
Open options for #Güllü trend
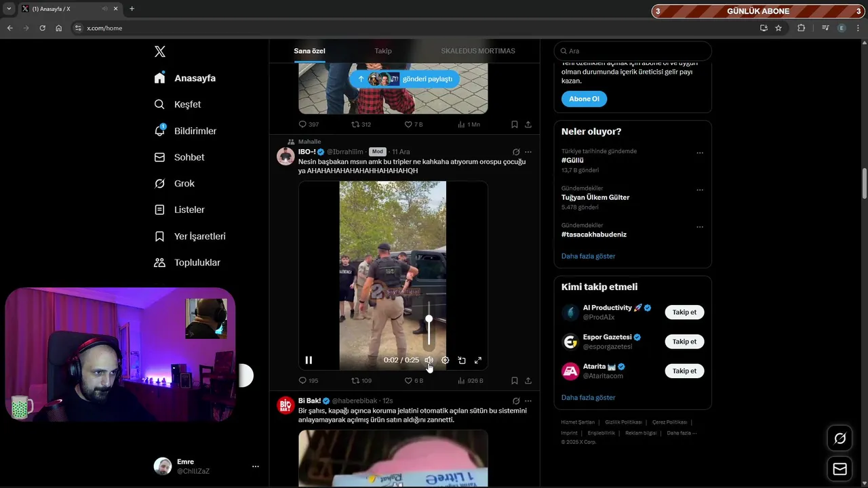[x=700, y=153]
